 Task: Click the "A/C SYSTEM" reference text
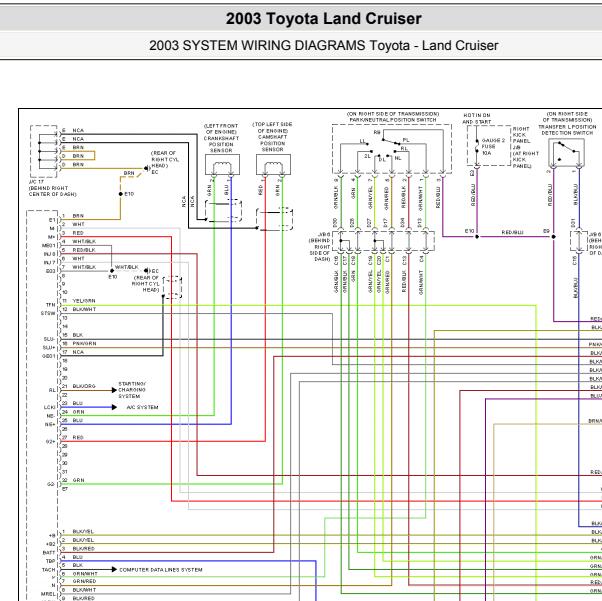click(142, 407)
